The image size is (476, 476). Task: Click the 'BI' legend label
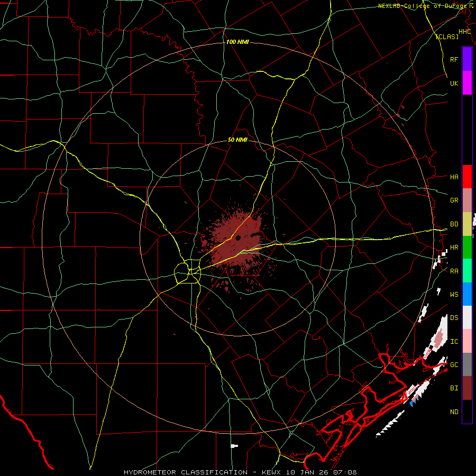(454, 388)
